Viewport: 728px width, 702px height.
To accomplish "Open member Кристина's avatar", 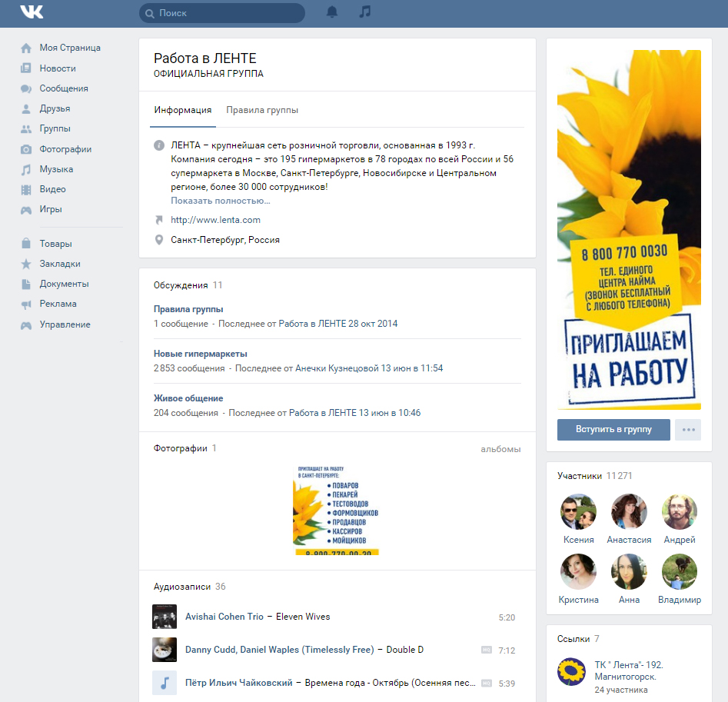I will point(579,571).
